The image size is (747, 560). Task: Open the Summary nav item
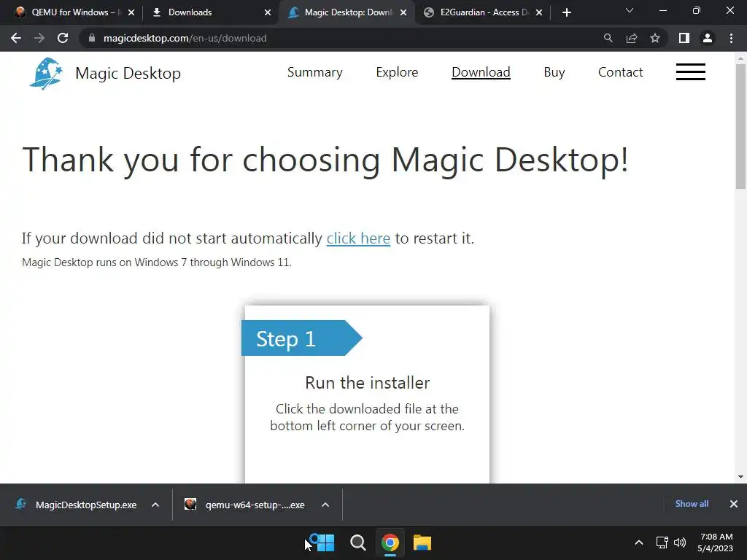point(315,72)
